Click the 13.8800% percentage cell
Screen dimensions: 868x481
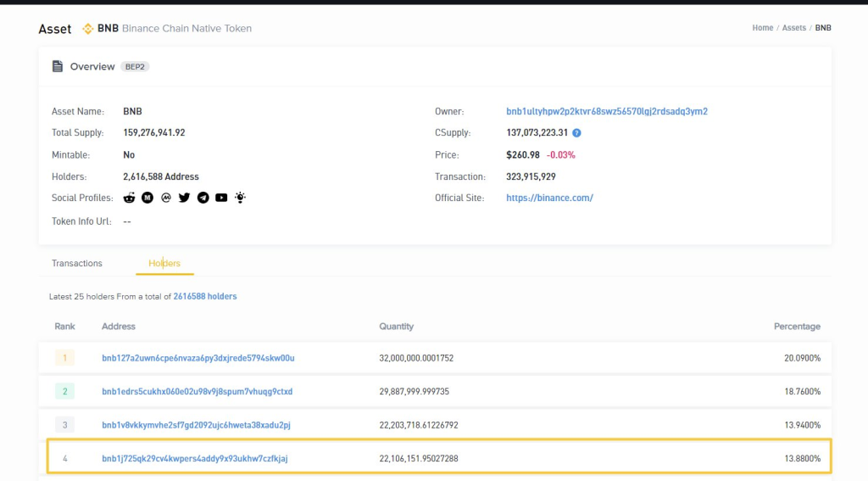click(802, 458)
